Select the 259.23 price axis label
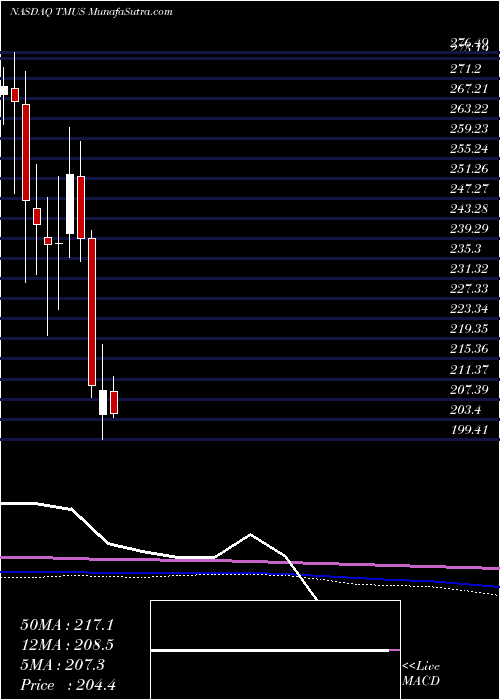Screen dimensions: 500x700 468,129
